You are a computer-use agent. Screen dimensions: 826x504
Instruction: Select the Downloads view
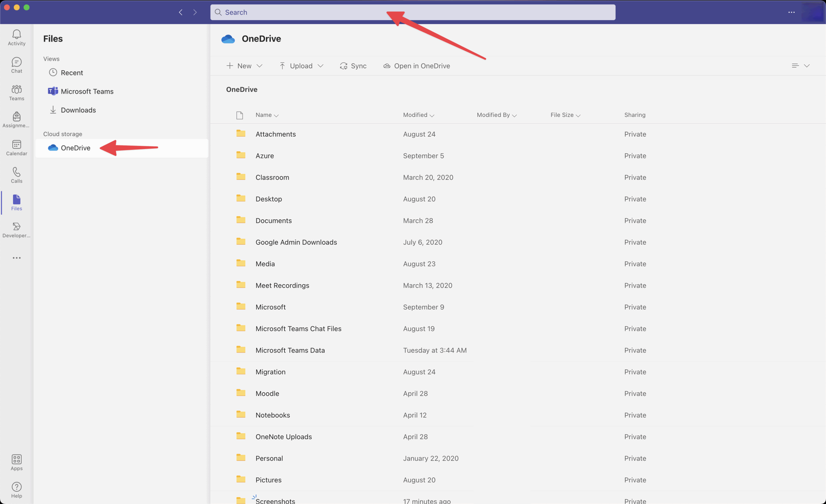78,110
